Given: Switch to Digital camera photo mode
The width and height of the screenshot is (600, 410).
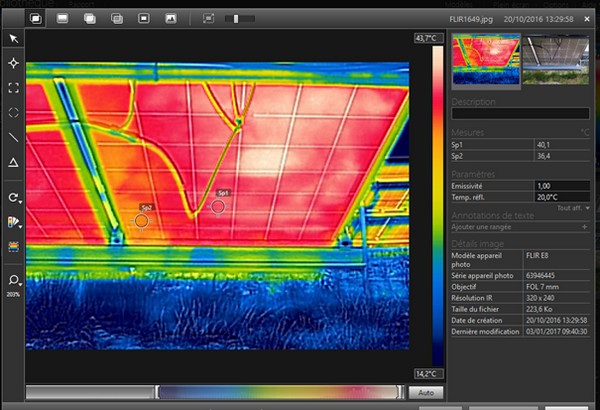Looking at the screenshot, I should [x=171, y=18].
